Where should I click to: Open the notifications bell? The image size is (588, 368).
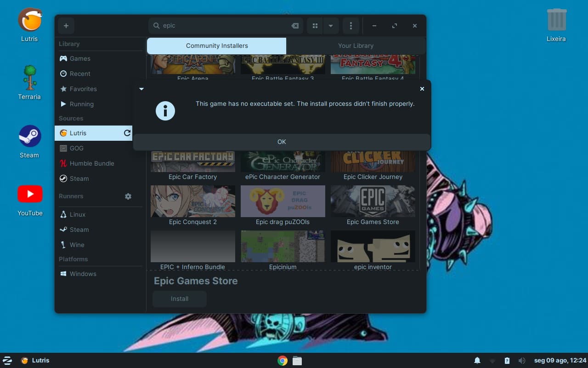477,361
